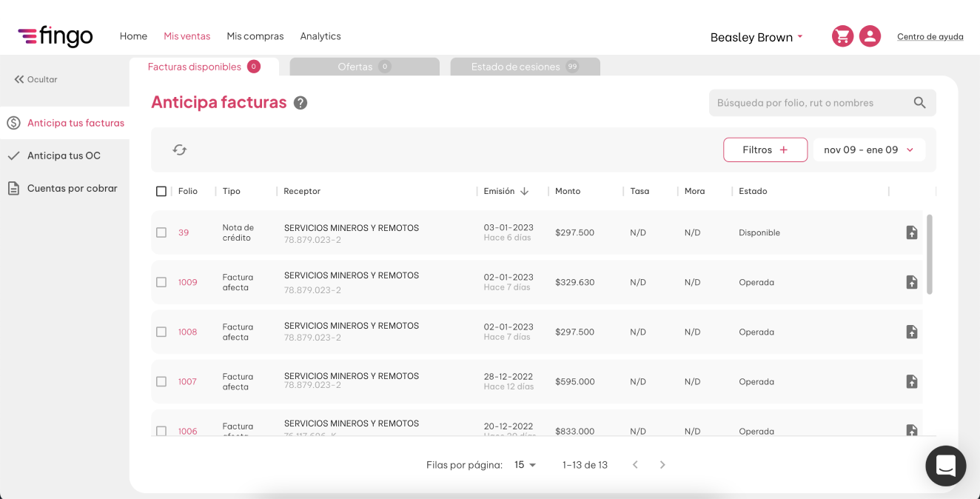Click the Tasa column header
Viewport: 980px width, 499px height.
(640, 191)
